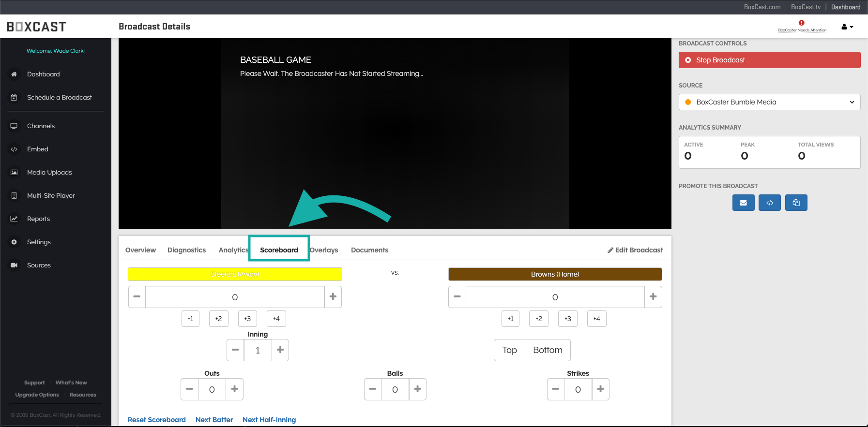
Task: Open the Diagnostics tab
Action: (186, 250)
